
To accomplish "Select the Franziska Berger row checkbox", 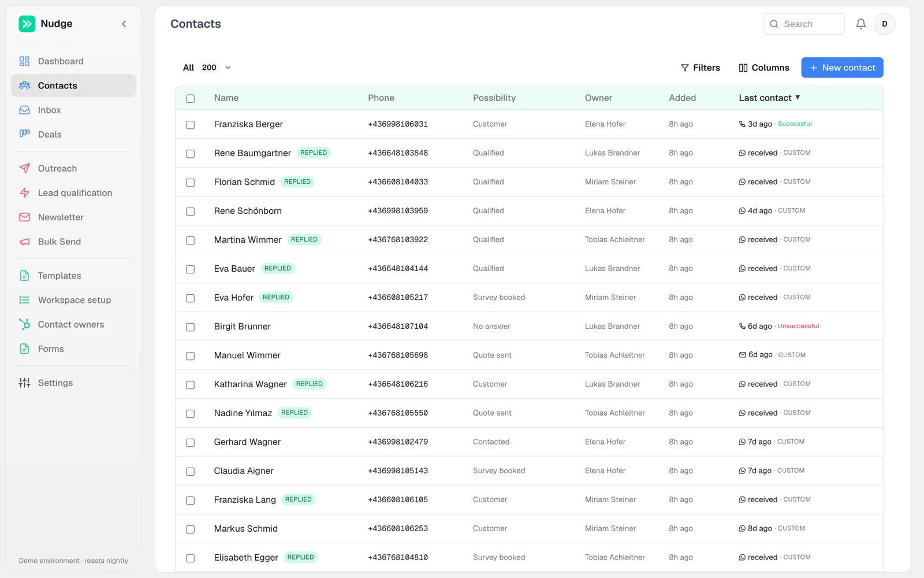I will coord(190,125).
